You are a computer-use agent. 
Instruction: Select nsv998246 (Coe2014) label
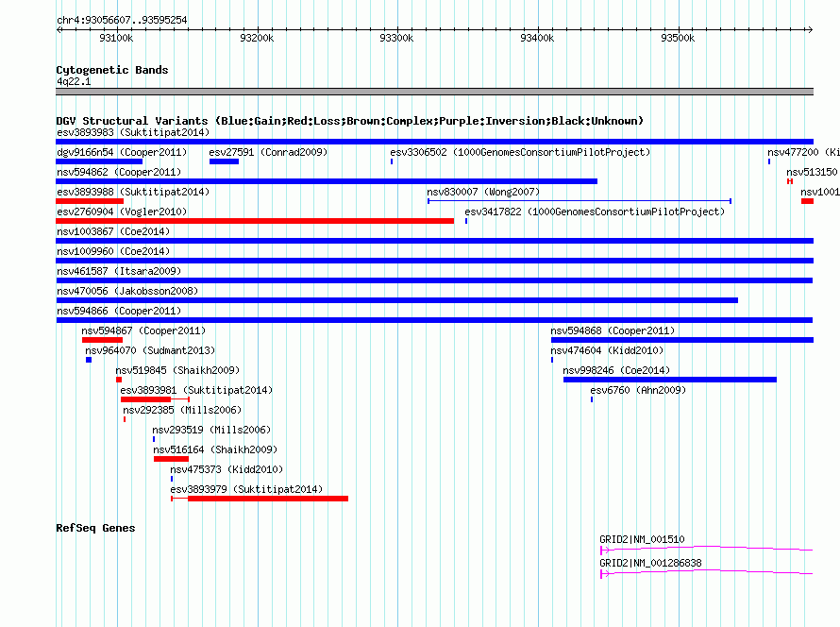[616, 370]
